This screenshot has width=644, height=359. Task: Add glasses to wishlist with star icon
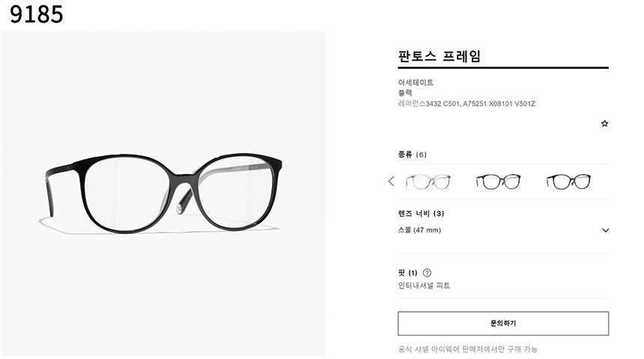click(x=604, y=124)
